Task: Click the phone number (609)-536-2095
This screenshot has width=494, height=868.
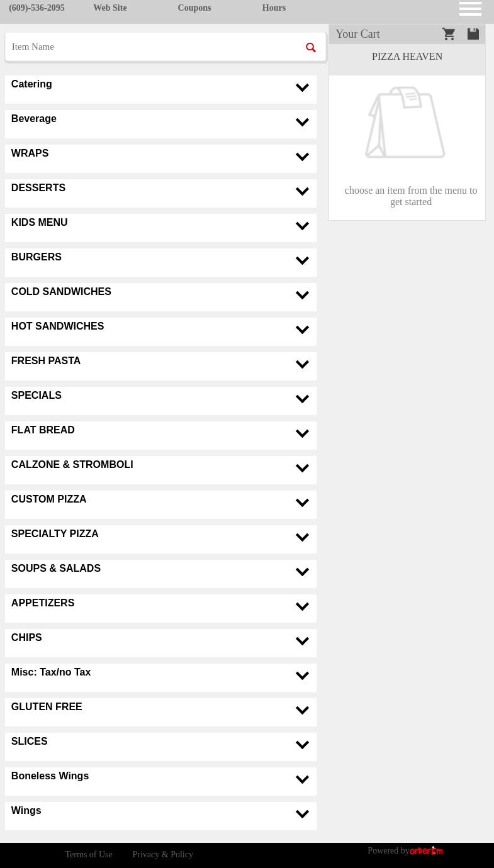Action: click(36, 8)
